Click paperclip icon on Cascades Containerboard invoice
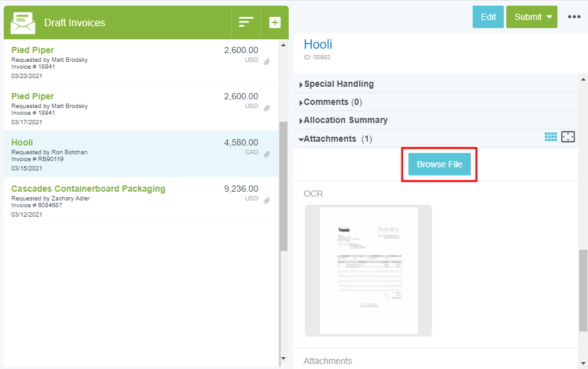This screenshot has width=588, height=369. pyautogui.click(x=267, y=200)
